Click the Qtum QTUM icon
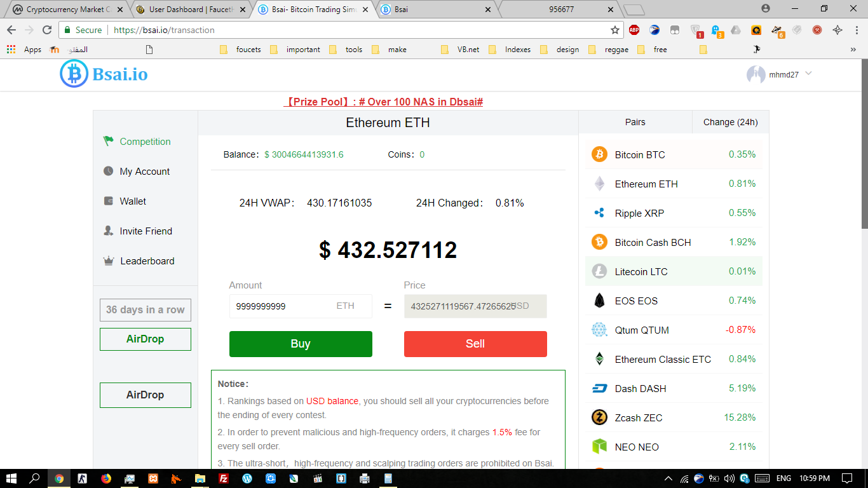The width and height of the screenshot is (868, 488). pyautogui.click(x=599, y=330)
